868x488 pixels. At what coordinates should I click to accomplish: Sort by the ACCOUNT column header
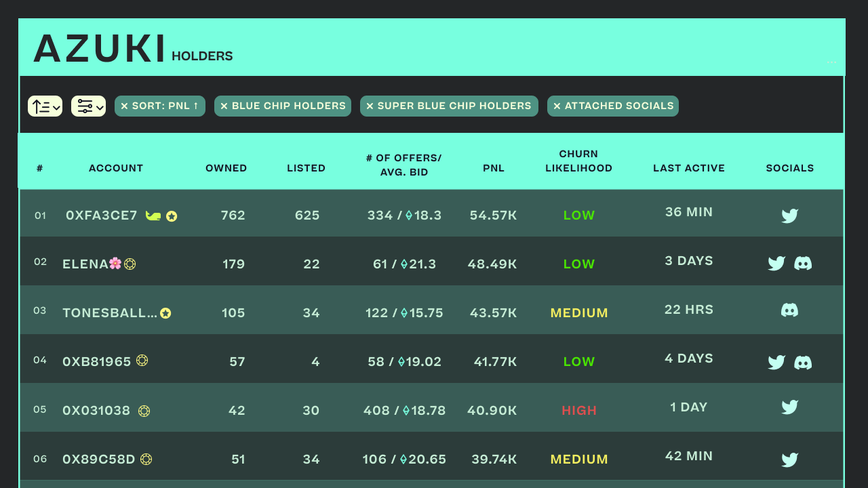116,168
